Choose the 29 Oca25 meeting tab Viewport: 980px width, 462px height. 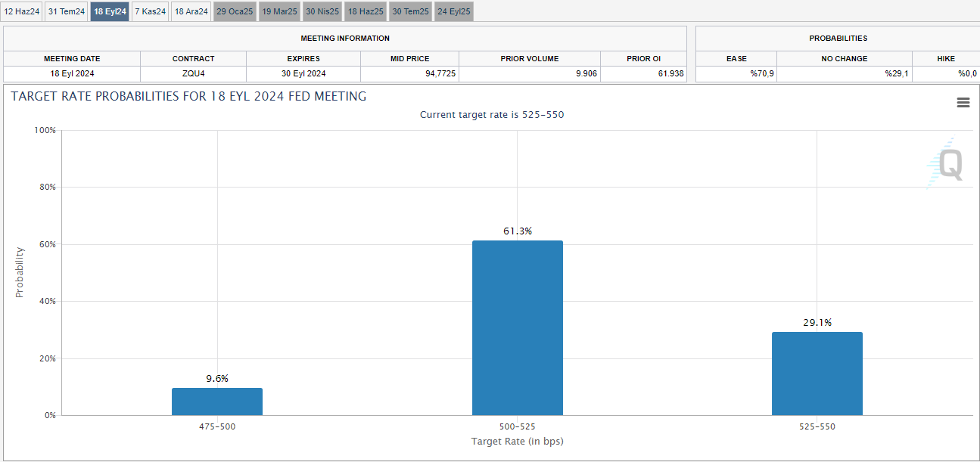tap(235, 11)
